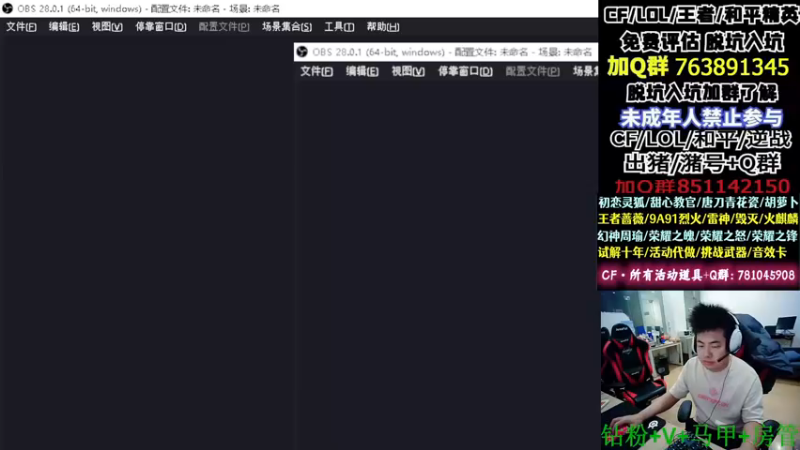Screen dimensions: 800x450
Task: Open 视图(V) menu in nested OBS window
Action: pyautogui.click(x=408, y=71)
